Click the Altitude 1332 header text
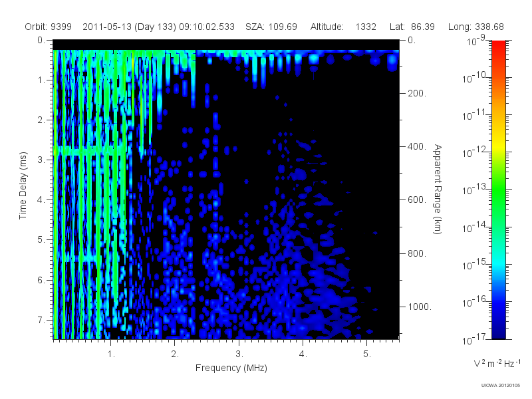Image resolution: width=532 pixels, height=399 pixels. pyautogui.click(x=343, y=27)
